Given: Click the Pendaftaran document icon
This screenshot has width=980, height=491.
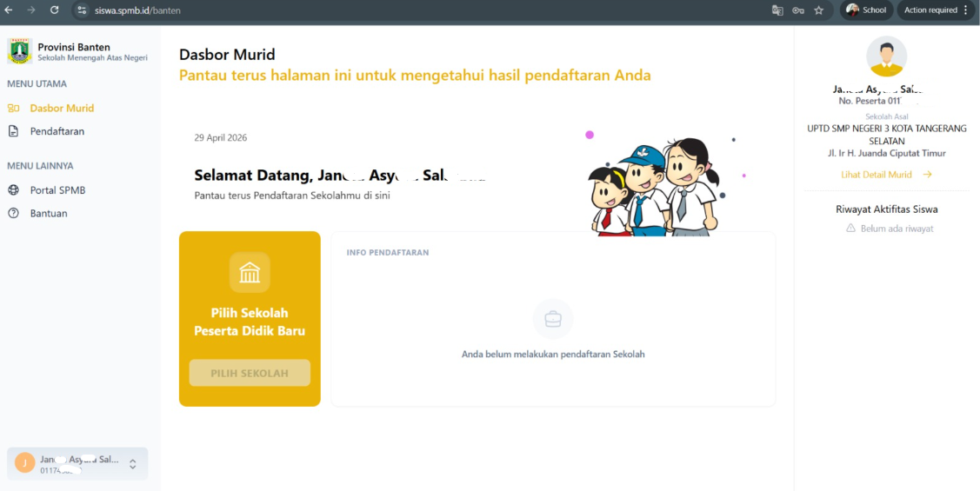Looking at the screenshot, I should [13, 131].
